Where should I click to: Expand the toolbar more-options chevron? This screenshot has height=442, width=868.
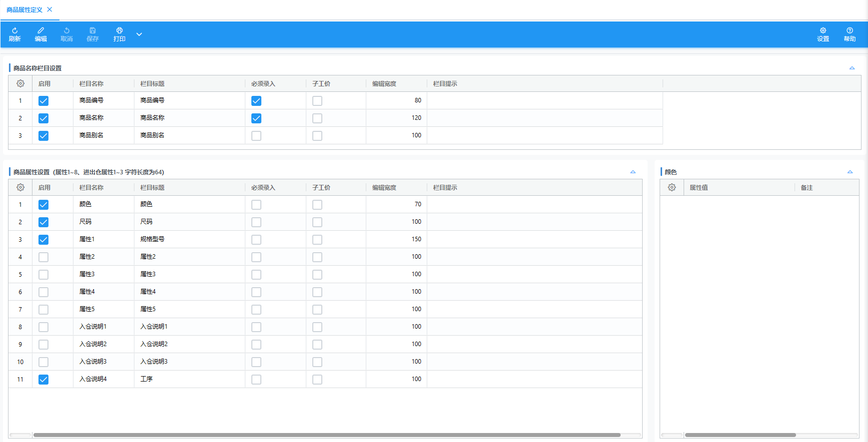tap(139, 34)
